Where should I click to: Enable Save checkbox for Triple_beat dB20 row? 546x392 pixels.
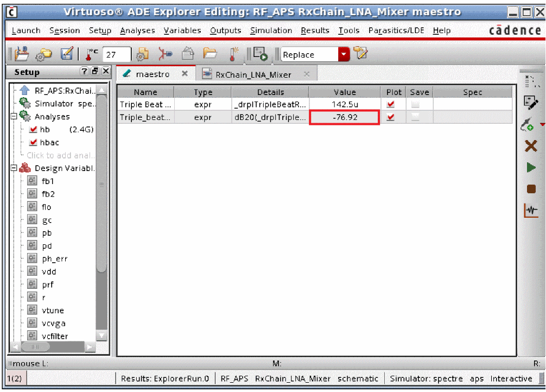pos(415,117)
